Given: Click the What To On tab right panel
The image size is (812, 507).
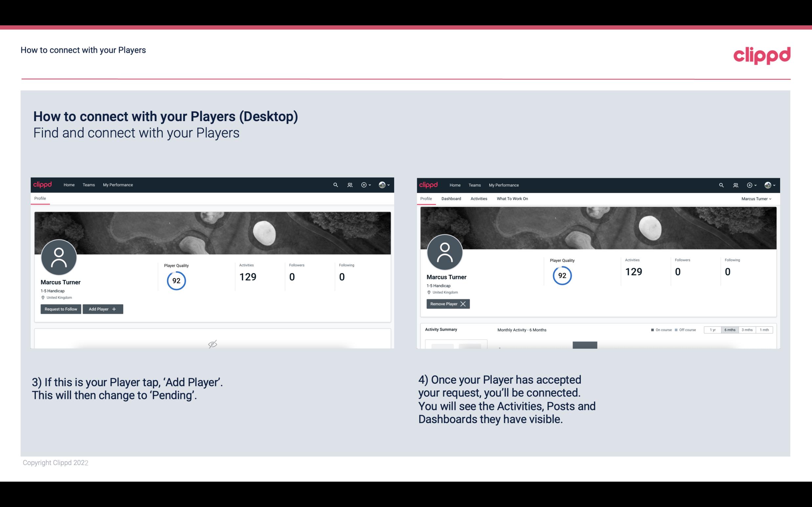Looking at the screenshot, I should click(x=512, y=199).
